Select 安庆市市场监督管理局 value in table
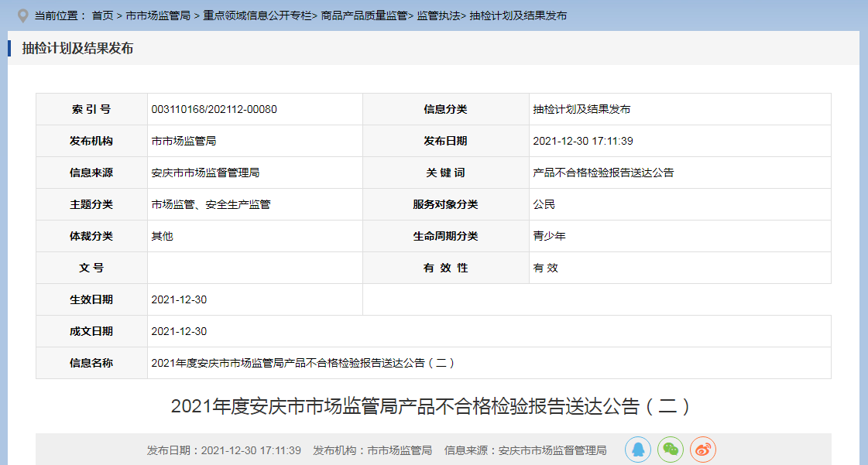The image size is (868, 465). [205, 173]
